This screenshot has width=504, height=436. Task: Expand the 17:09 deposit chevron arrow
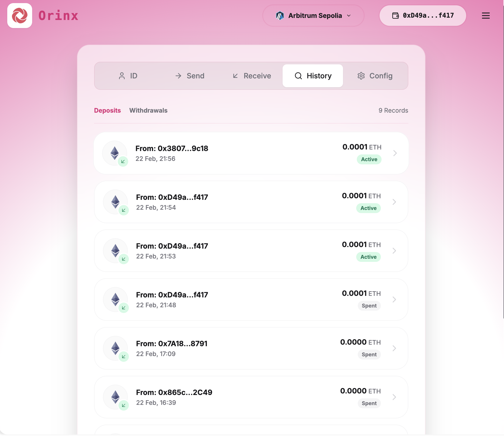pyautogui.click(x=394, y=348)
